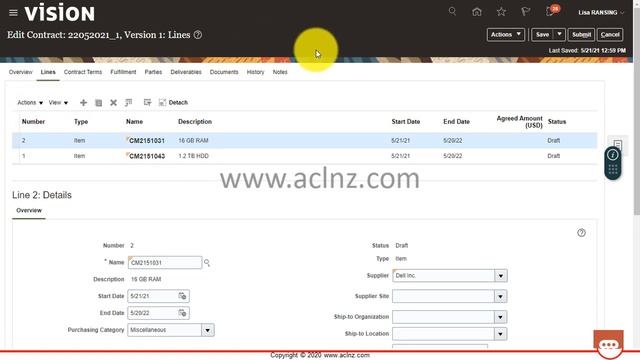Expand the Supplier Site dropdown
The height and width of the screenshot is (360, 640).
(x=501, y=296)
